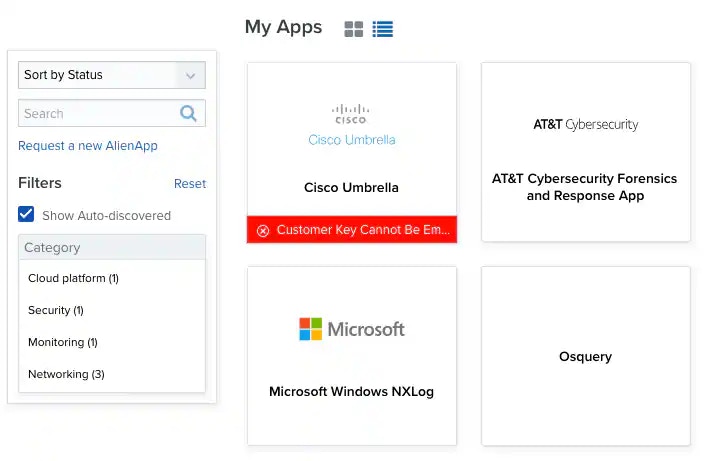Click the search magnifier icon
The height and width of the screenshot is (461, 705).
tap(188, 113)
